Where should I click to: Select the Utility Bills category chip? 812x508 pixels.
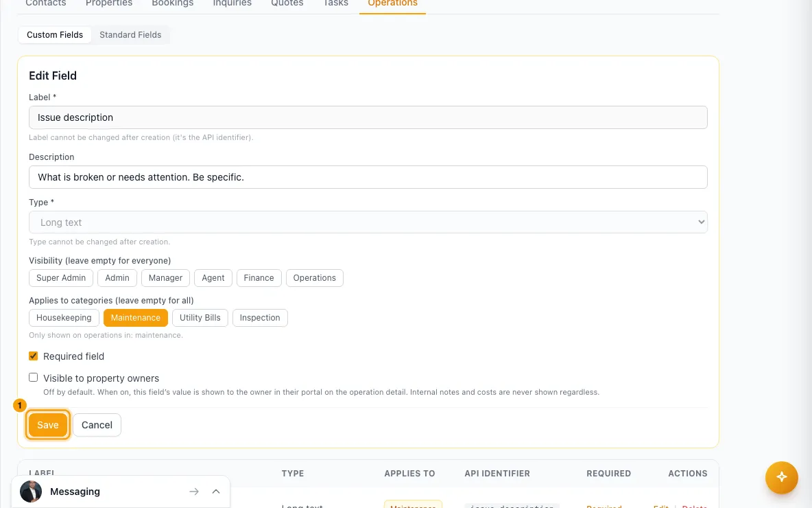click(x=200, y=318)
